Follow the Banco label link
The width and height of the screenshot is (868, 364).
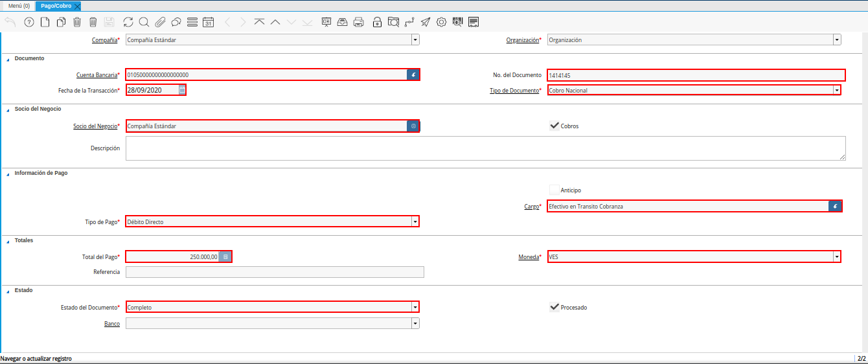tap(112, 323)
